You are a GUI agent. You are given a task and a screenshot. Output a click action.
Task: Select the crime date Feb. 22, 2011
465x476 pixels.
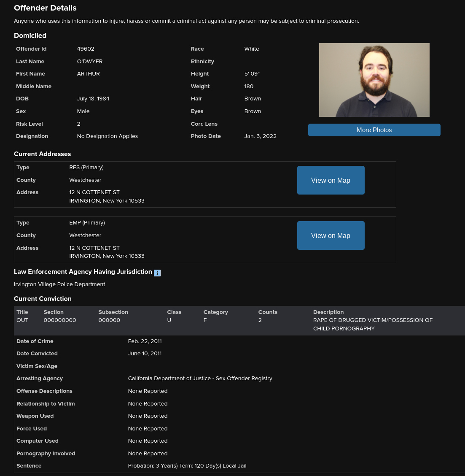[x=145, y=341]
